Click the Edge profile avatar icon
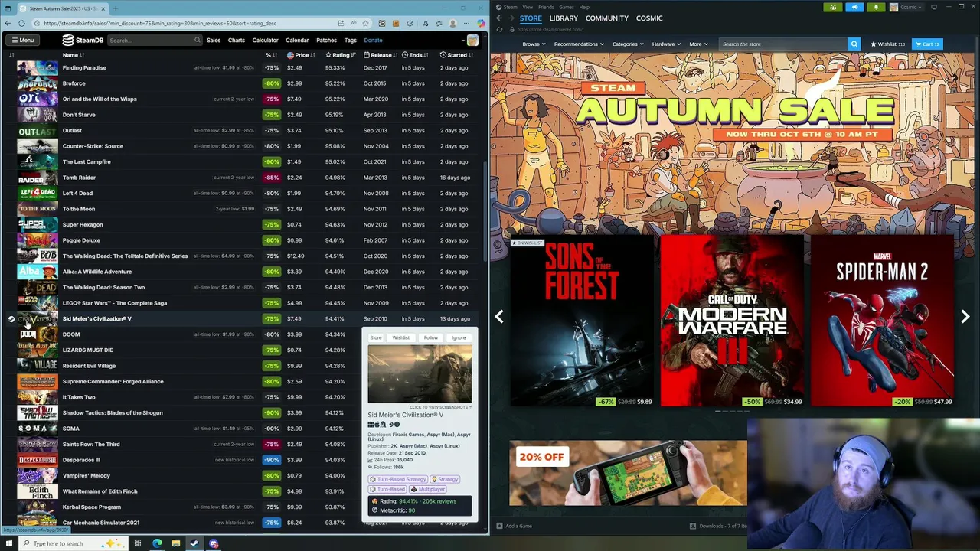Viewport: 980px width, 551px height. 451,23
